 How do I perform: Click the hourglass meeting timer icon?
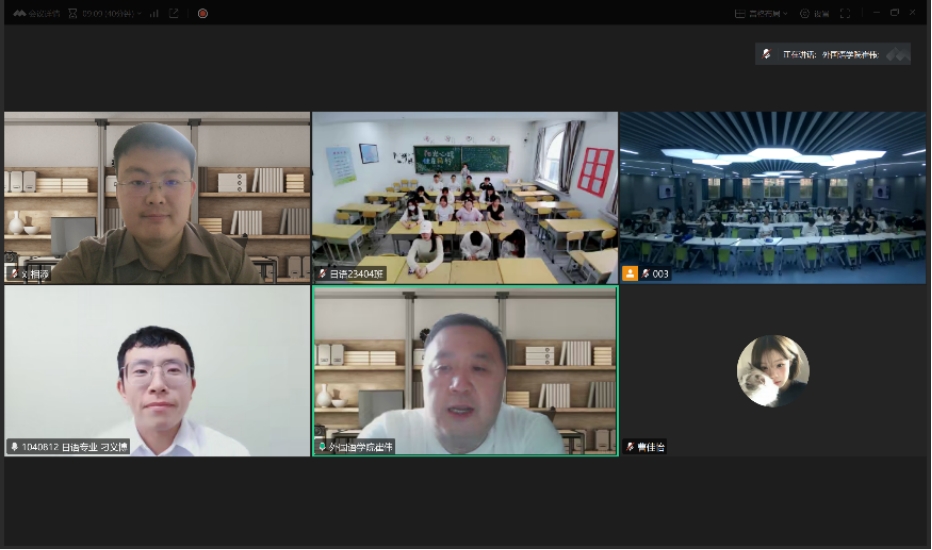point(72,13)
